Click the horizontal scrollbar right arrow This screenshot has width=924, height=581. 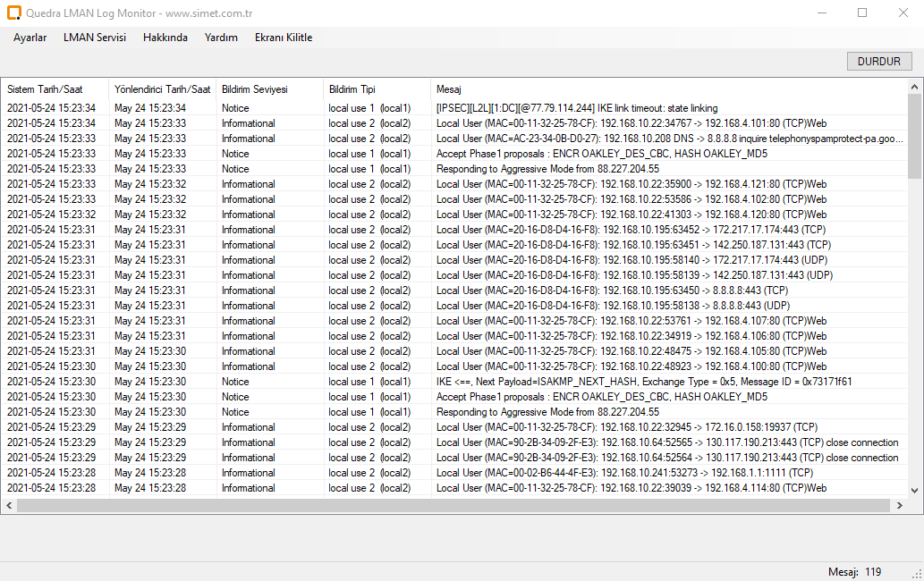tap(899, 506)
